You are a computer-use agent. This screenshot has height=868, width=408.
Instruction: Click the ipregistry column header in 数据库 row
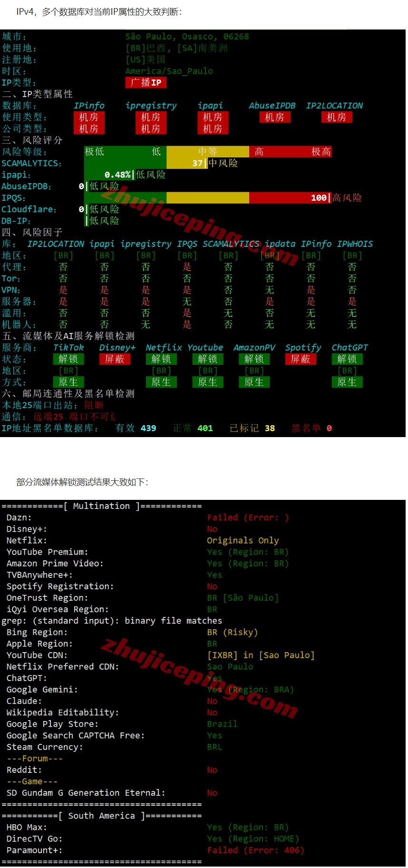(x=151, y=106)
